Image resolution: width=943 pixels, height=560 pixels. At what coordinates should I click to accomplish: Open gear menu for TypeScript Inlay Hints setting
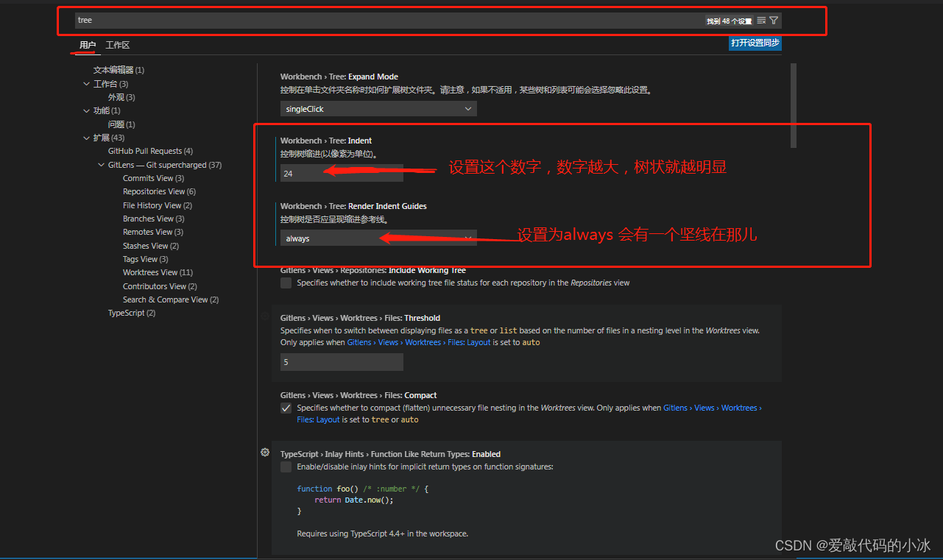coord(265,453)
